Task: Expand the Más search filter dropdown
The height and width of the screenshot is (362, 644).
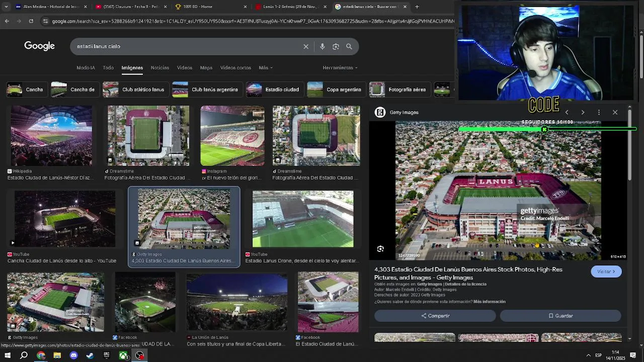Action: pos(266,67)
